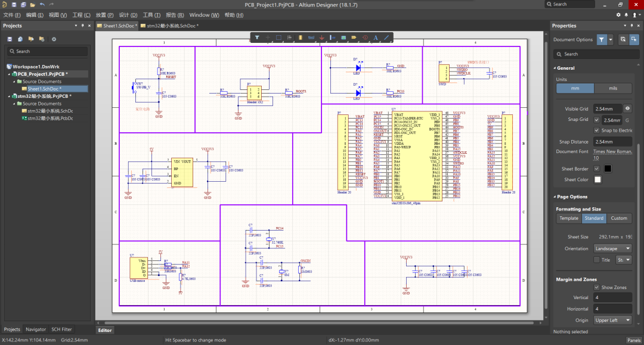Viewport: 644px width, 345px height.
Task: Toggle the Snap Grid checkbox
Action: point(597,120)
